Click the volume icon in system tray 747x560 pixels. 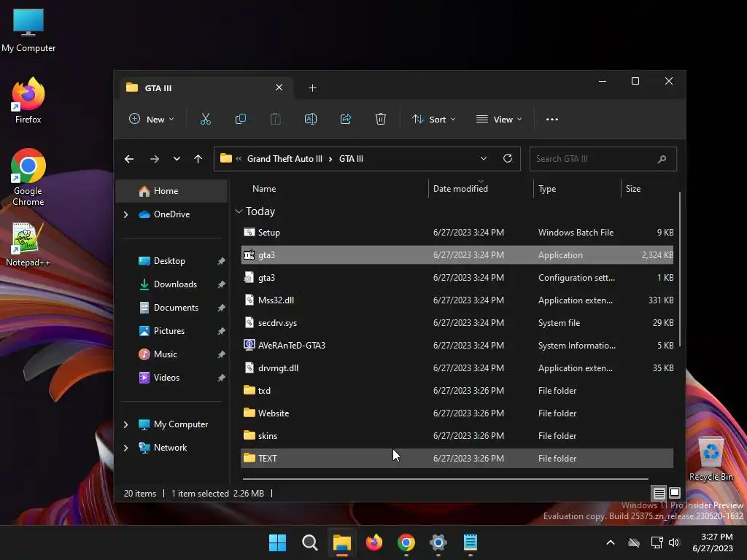[x=674, y=542]
